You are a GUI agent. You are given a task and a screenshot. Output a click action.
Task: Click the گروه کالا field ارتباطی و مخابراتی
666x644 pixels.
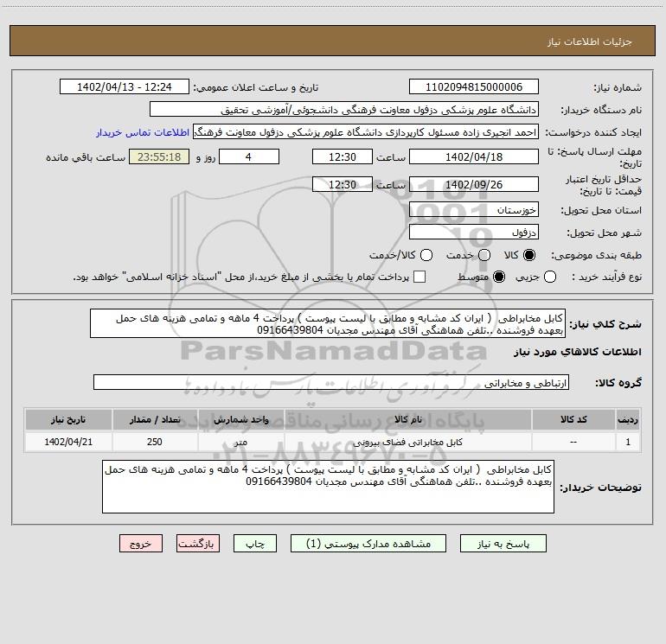(x=331, y=382)
